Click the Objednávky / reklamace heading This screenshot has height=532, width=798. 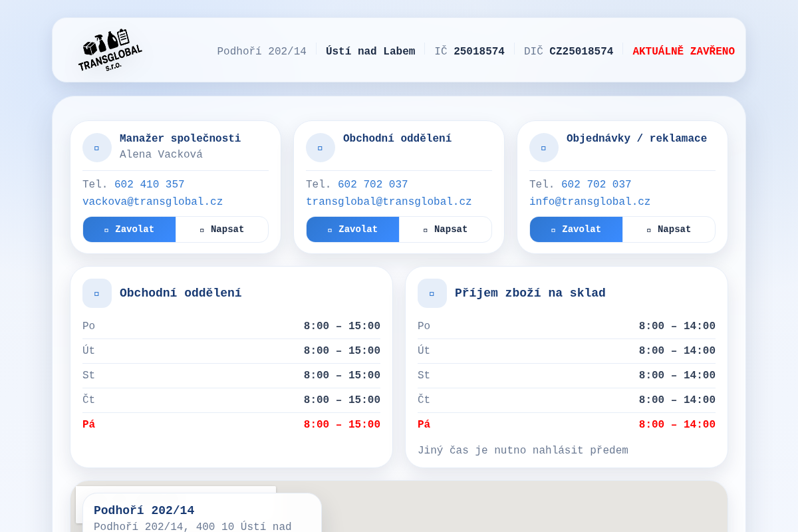pyautogui.click(x=636, y=138)
